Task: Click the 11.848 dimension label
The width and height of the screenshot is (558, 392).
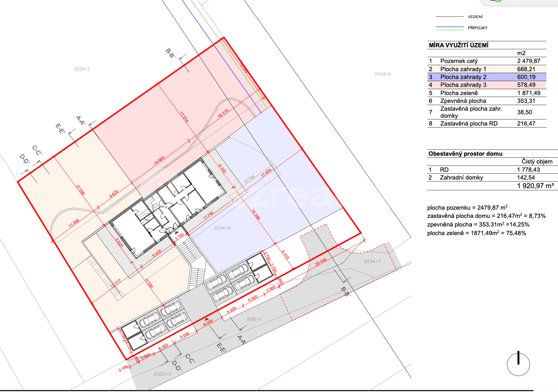Action: pos(74,223)
